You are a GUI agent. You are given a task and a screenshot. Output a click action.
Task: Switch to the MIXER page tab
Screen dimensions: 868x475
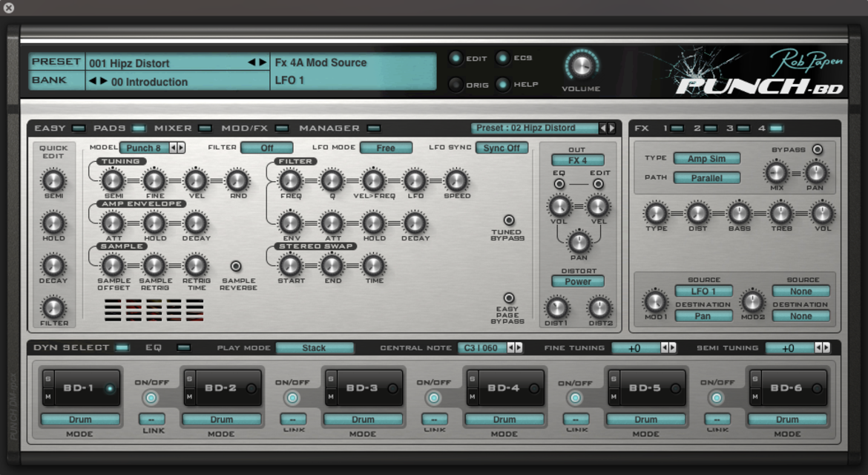pos(183,128)
